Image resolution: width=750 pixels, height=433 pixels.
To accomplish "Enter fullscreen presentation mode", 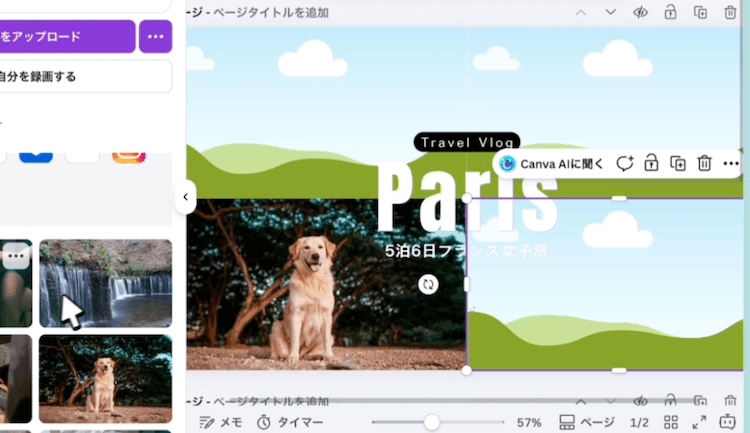I will pyautogui.click(x=699, y=422).
